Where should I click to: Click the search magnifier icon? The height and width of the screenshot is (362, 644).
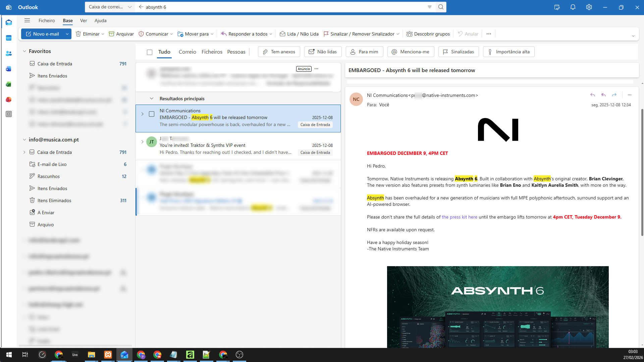pos(441,7)
